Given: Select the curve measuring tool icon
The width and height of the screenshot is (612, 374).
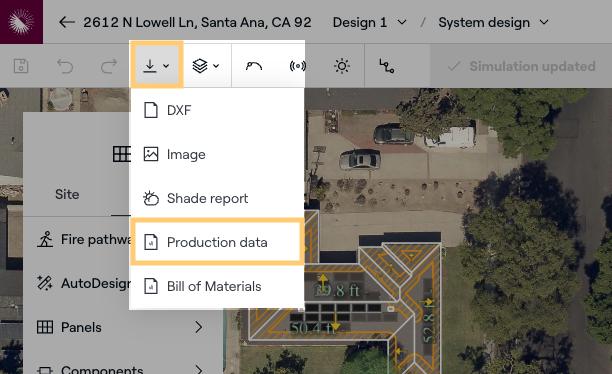Looking at the screenshot, I should (254, 66).
